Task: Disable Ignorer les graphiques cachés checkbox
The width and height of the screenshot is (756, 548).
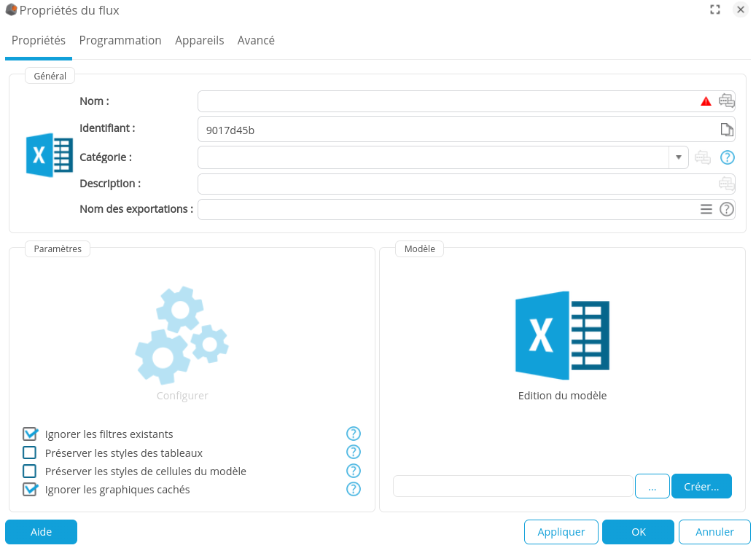Action: (30, 490)
